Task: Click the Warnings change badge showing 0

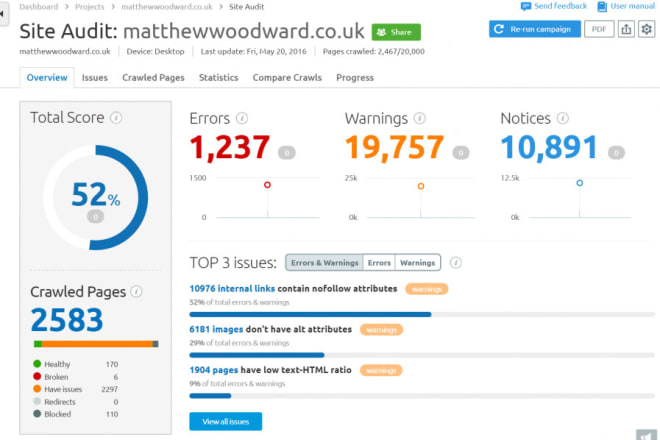Action: (x=461, y=153)
